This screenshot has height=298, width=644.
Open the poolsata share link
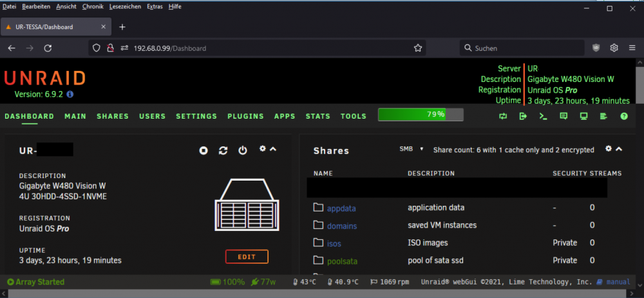pyautogui.click(x=342, y=261)
